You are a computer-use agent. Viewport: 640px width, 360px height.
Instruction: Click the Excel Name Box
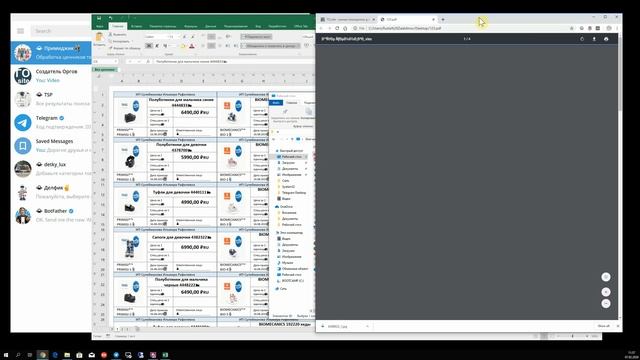pos(105,62)
